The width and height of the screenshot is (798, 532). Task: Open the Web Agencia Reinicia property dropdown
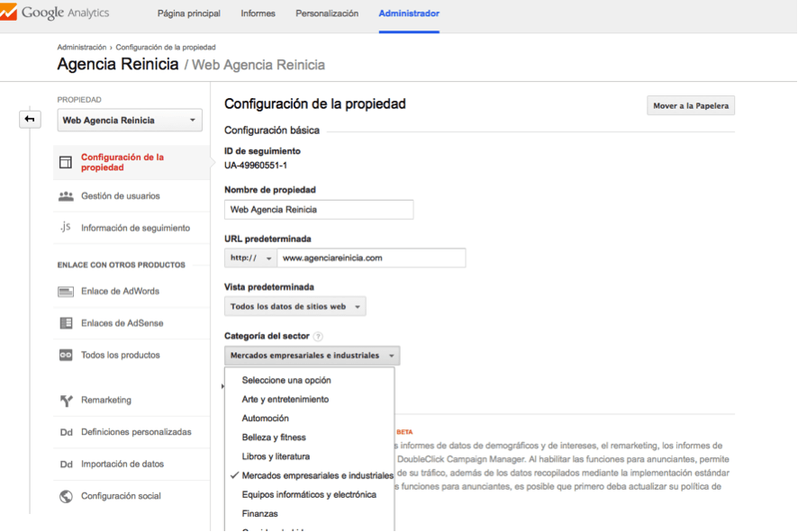[130, 121]
